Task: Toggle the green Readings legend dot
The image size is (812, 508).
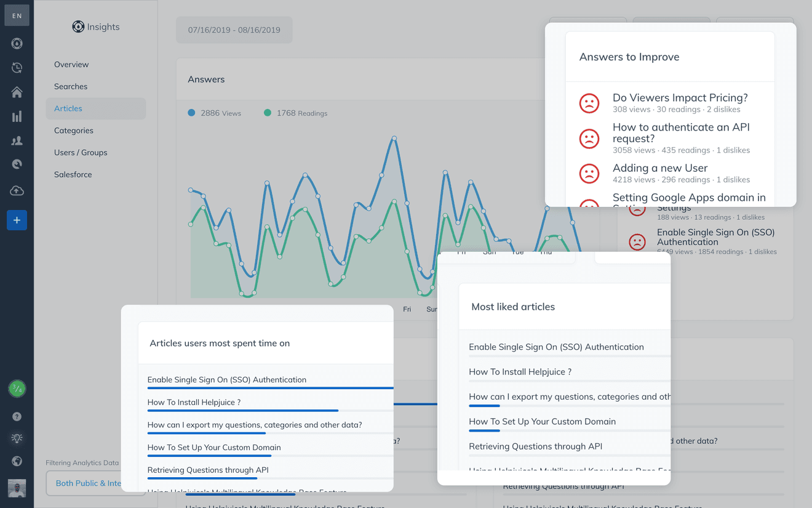Action: (268, 113)
